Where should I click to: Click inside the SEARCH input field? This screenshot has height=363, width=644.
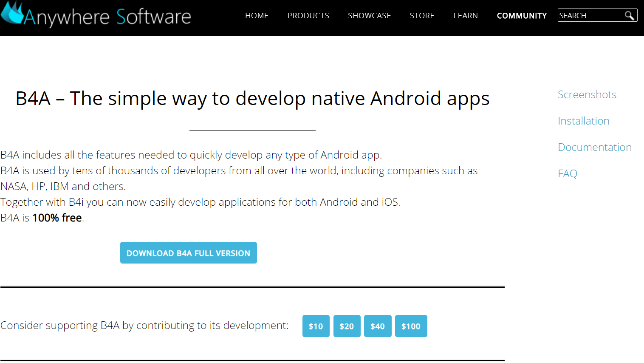click(x=590, y=15)
